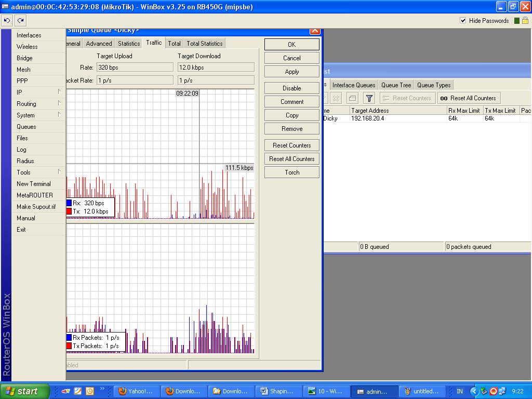Click the OK button in Simple Queue dialog
Viewport: 532px width, 399px height.
[x=292, y=45]
